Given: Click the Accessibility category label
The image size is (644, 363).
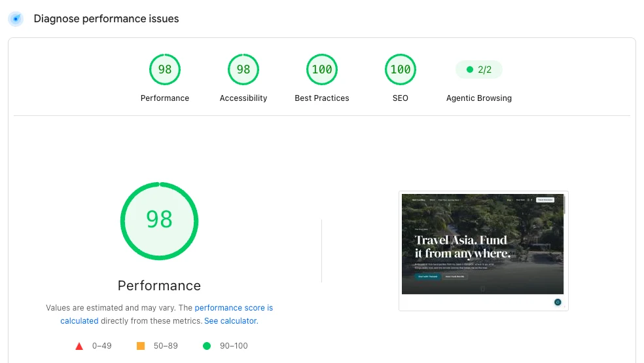Looking at the screenshot, I should [243, 98].
